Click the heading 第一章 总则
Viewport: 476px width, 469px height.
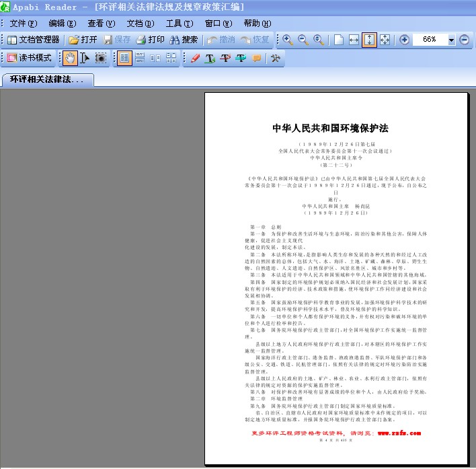[x=266, y=227]
